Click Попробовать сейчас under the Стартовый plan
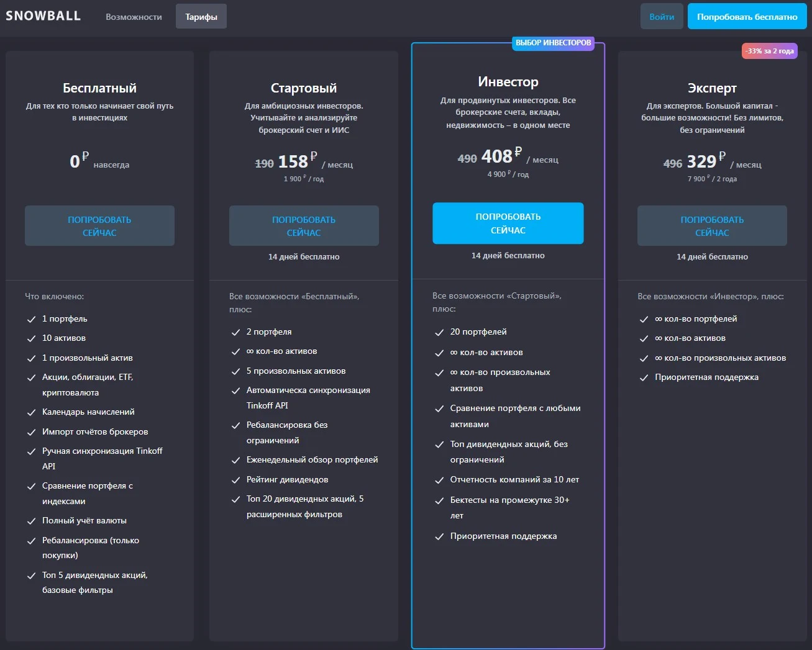 click(304, 226)
